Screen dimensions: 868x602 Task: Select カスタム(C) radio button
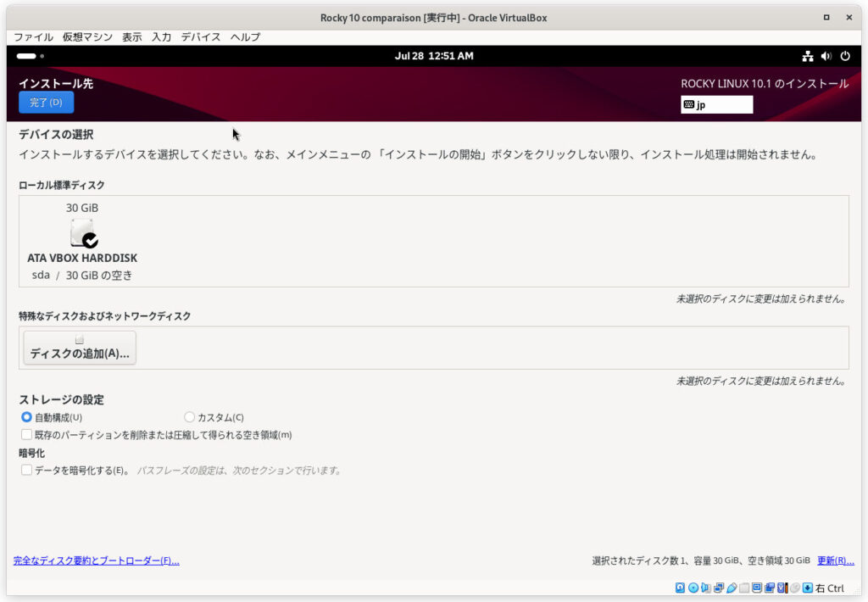click(x=189, y=417)
